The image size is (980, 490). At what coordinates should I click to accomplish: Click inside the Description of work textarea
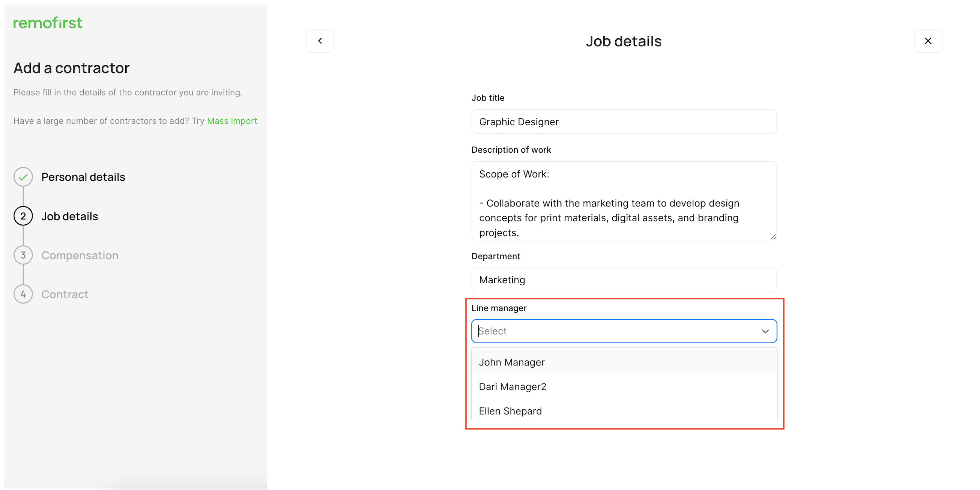coord(624,201)
